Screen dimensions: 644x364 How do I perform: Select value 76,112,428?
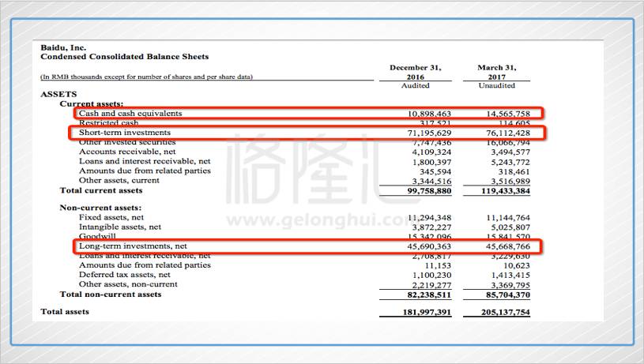click(508, 133)
